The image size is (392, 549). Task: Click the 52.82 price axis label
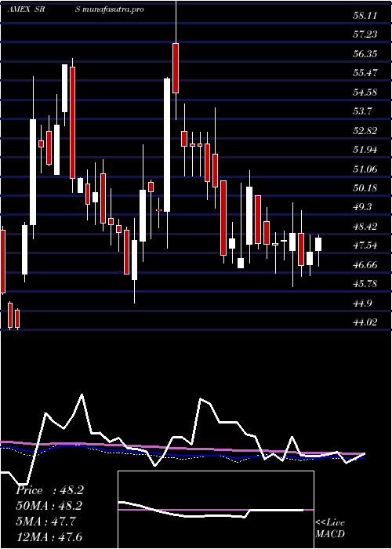tap(365, 131)
